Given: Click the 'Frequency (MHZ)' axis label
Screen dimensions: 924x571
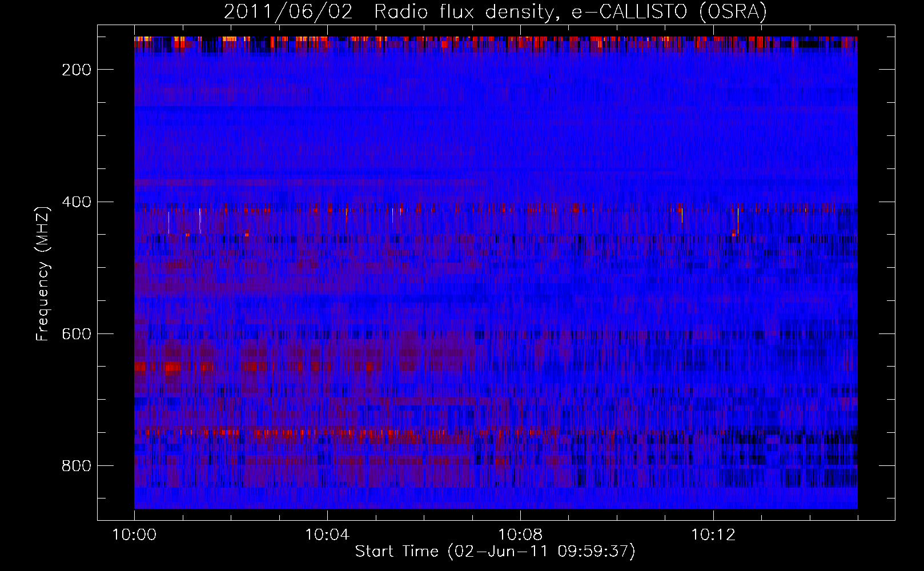Looking at the screenshot, I should (x=43, y=274).
